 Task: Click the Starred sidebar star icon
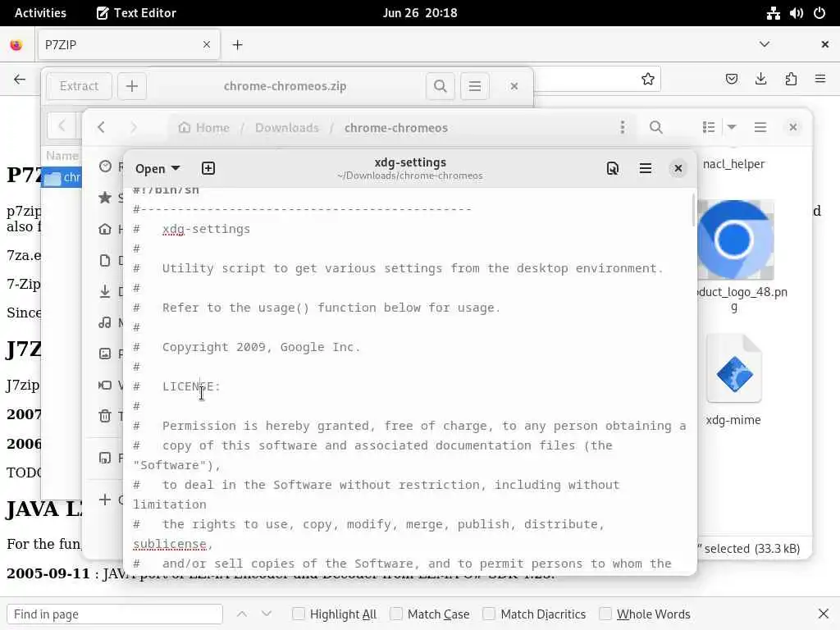point(105,198)
